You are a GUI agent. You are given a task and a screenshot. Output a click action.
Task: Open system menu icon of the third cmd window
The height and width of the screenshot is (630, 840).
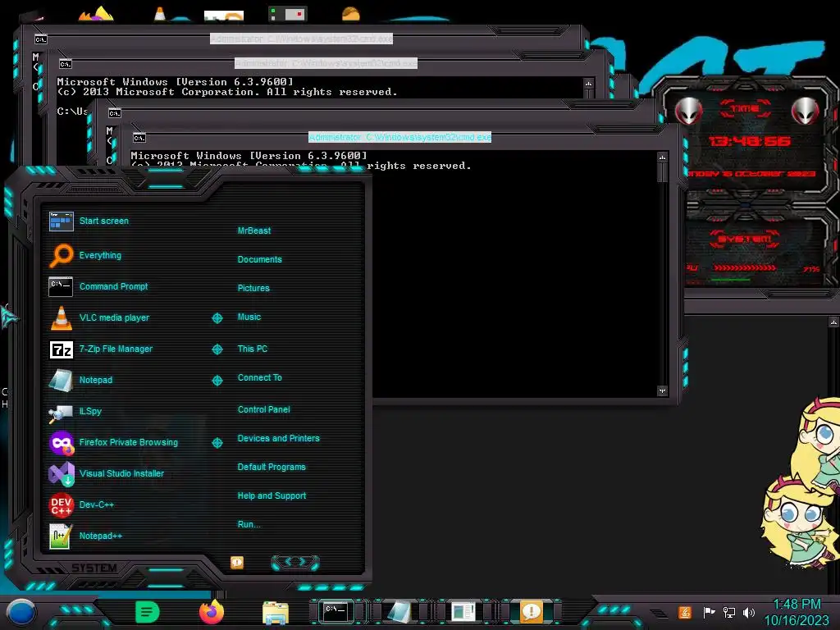pyautogui.click(x=115, y=113)
